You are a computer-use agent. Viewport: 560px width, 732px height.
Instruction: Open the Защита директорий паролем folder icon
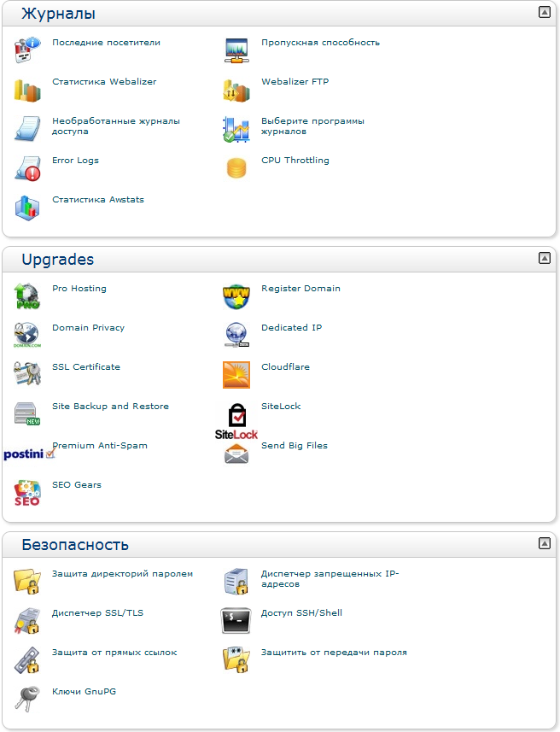[x=27, y=581]
